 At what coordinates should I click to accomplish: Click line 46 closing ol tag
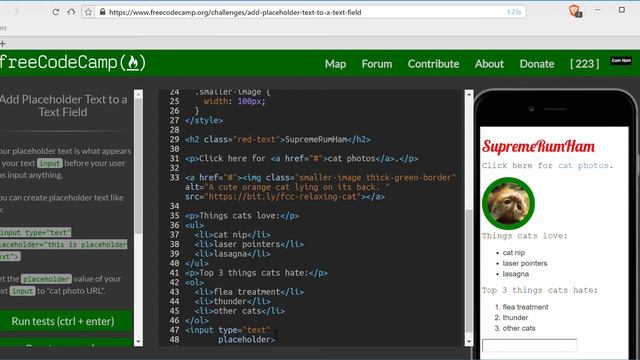(x=197, y=321)
